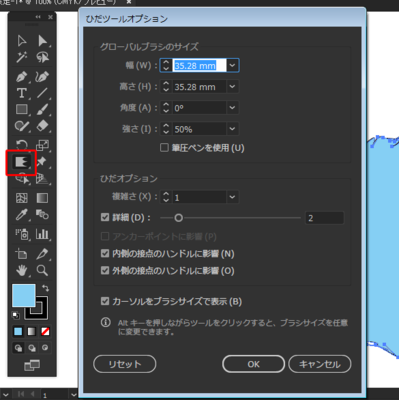
Task: Select the Paintbrush tool
Action: coord(42,109)
